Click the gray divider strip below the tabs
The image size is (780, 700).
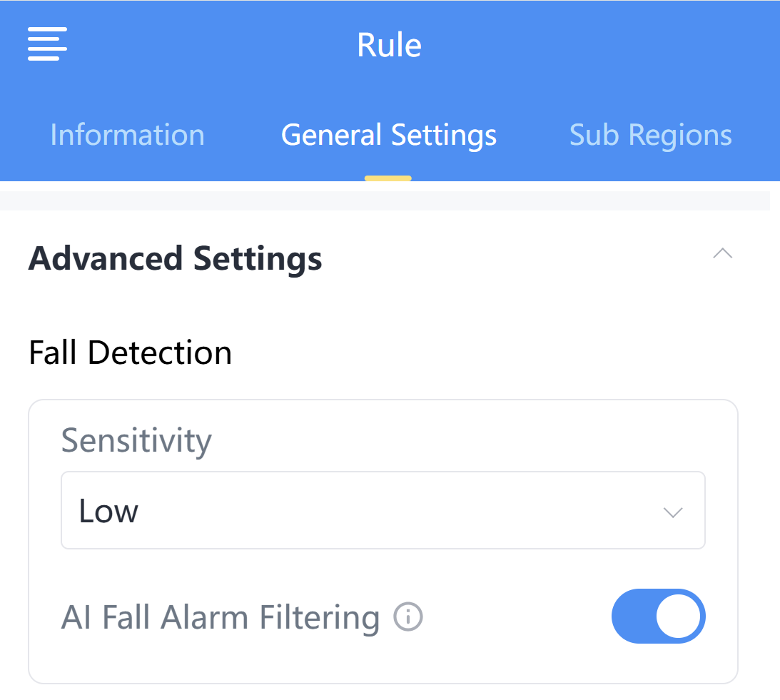click(385, 201)
